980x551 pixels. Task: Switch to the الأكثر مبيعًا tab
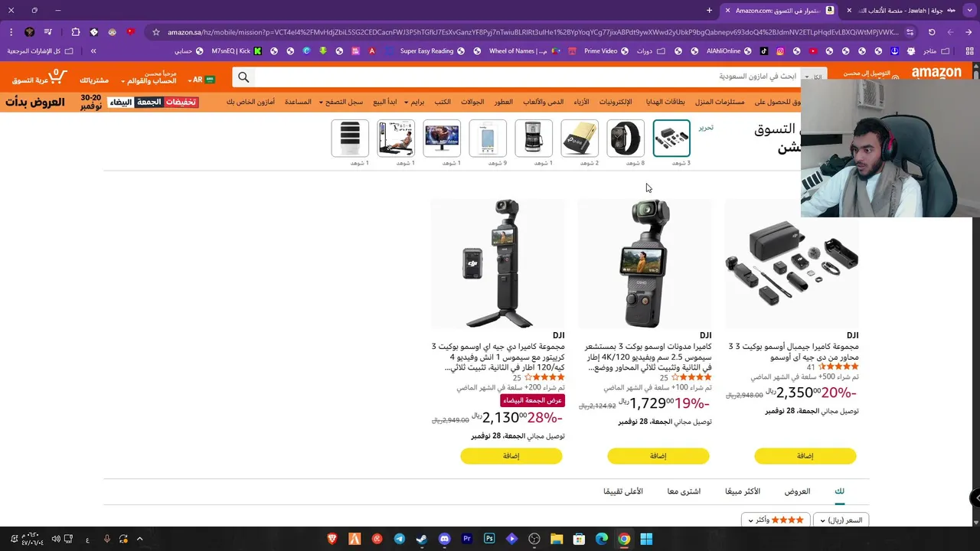click(743, 491)
